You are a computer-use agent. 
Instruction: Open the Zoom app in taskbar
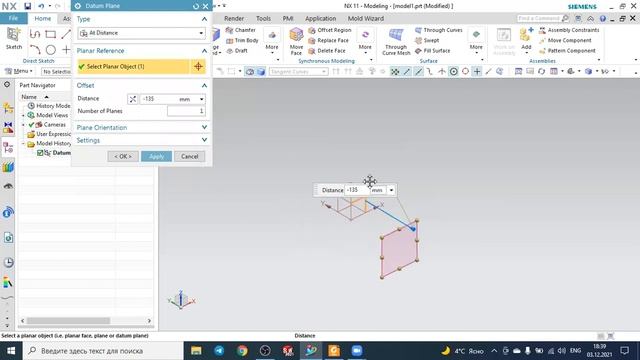tap(357, 351)
